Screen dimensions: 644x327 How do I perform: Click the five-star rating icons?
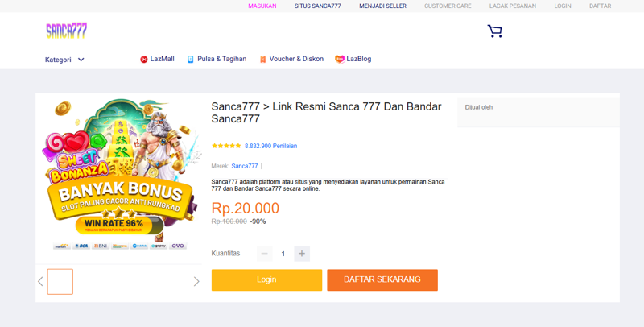click(x=226, y=146)
